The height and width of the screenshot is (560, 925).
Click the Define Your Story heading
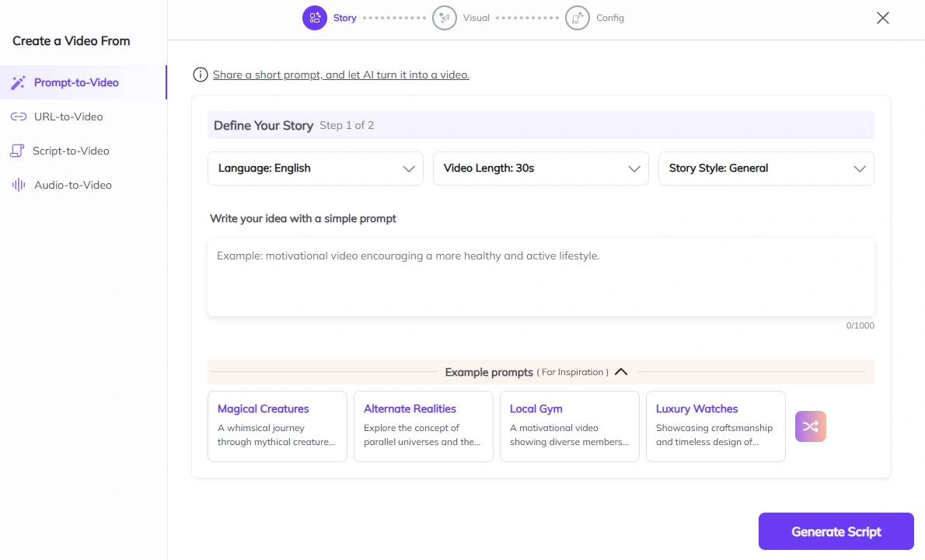tap(263, 126)
